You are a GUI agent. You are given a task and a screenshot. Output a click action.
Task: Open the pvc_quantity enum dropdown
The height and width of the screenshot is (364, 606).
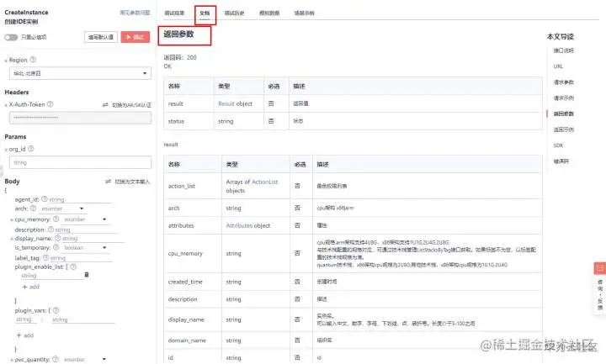(85, 359)
